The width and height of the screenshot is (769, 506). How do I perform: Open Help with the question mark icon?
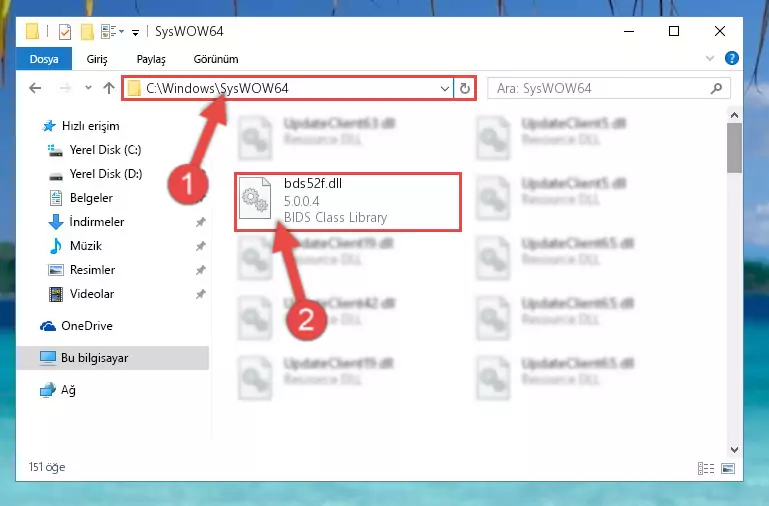[x=732, y=58]
